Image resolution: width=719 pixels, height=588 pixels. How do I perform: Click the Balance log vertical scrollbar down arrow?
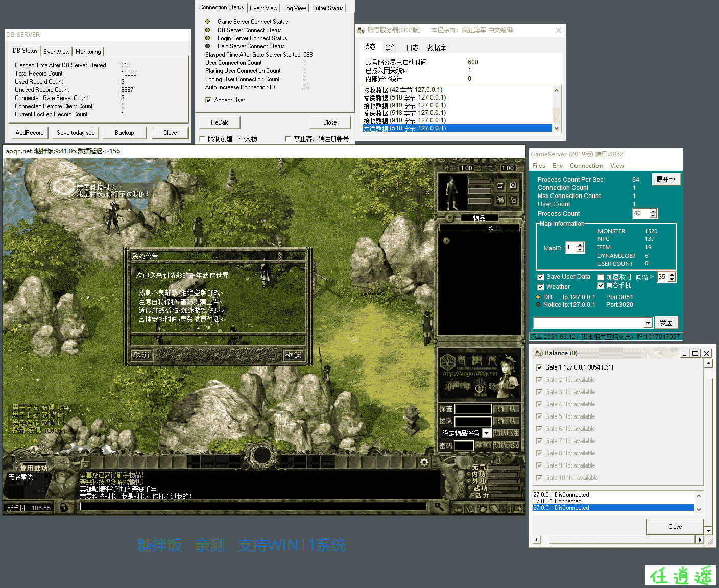699,509
